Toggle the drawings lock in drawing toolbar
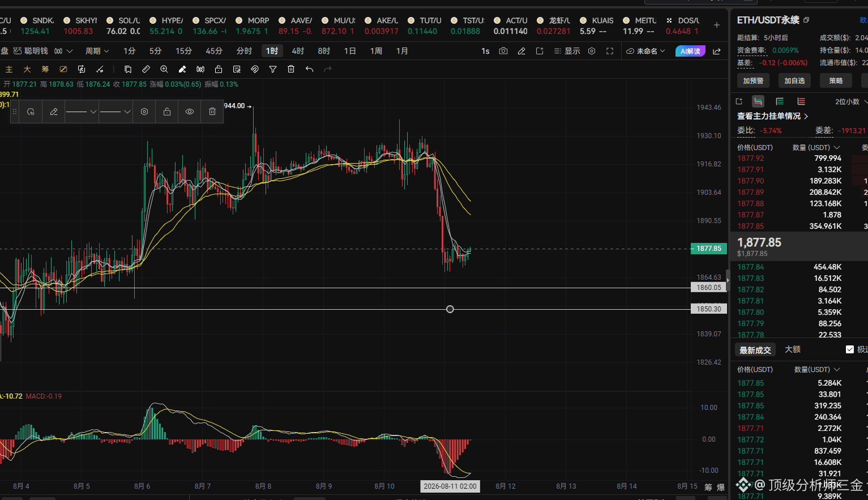The image size is (868, 500). click(219, 69)
